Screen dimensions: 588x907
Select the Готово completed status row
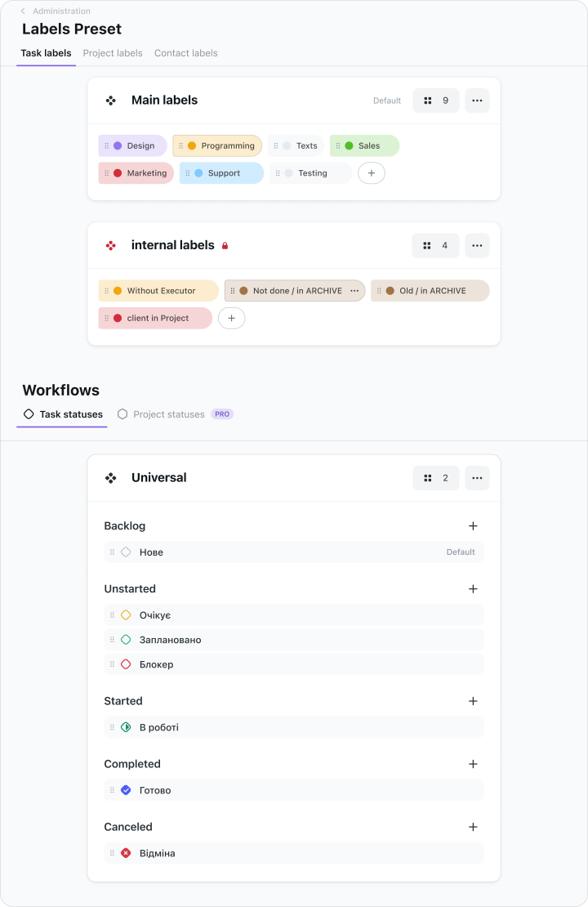coord(294,790)
